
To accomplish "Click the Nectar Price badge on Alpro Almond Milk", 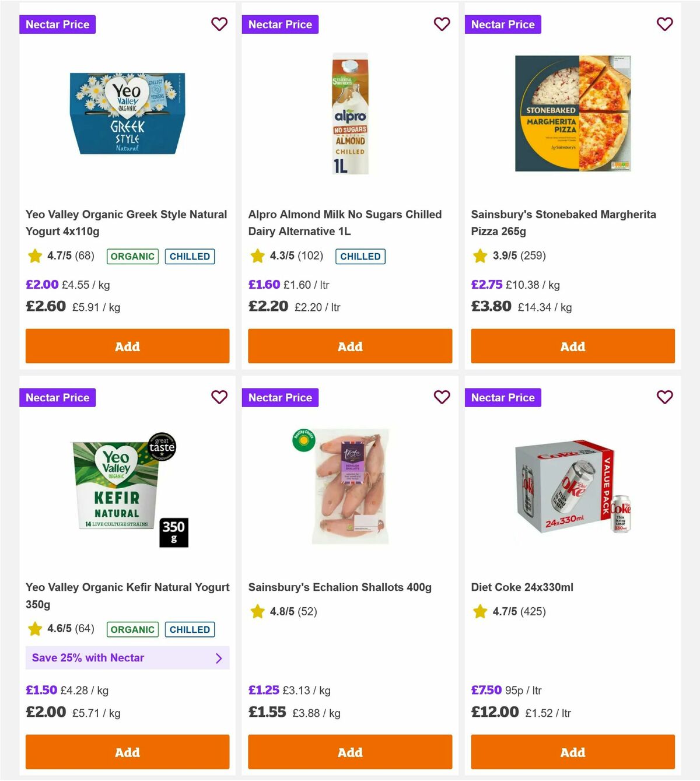I will coord(280,24).
